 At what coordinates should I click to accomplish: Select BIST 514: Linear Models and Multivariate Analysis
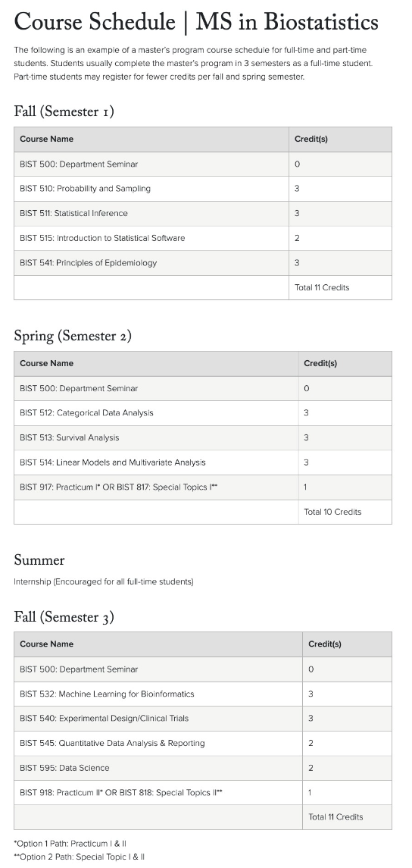pos(113,462)
